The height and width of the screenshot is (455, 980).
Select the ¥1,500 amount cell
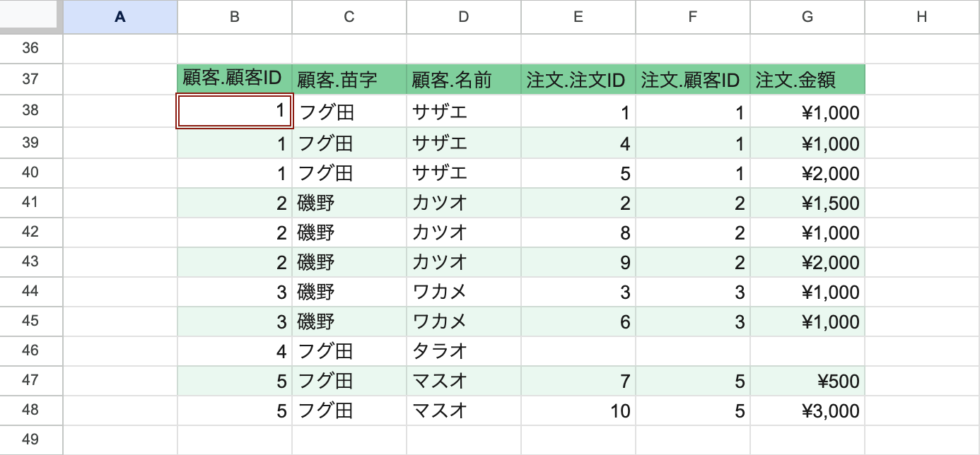tap(807, 203)
